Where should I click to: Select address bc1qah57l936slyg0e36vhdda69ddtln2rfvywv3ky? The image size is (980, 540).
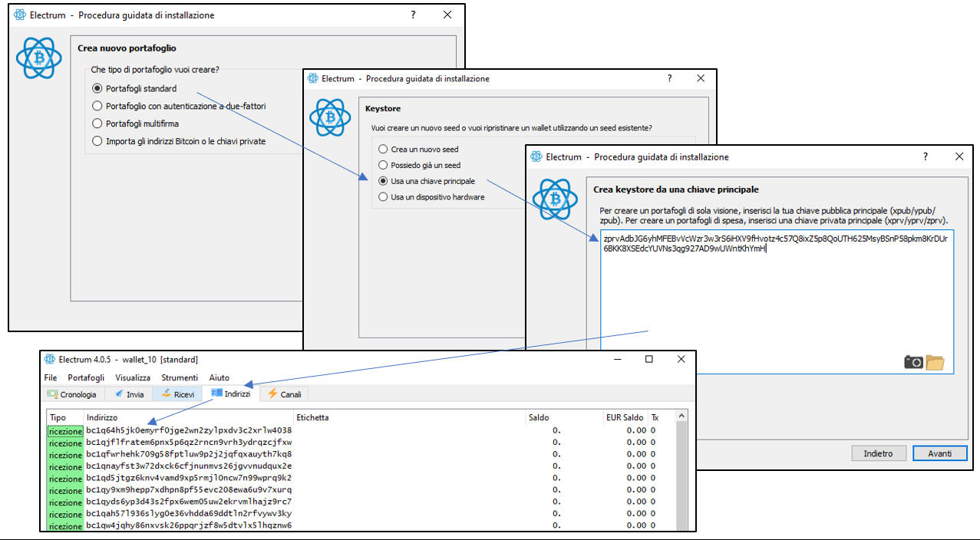point(189,513)
